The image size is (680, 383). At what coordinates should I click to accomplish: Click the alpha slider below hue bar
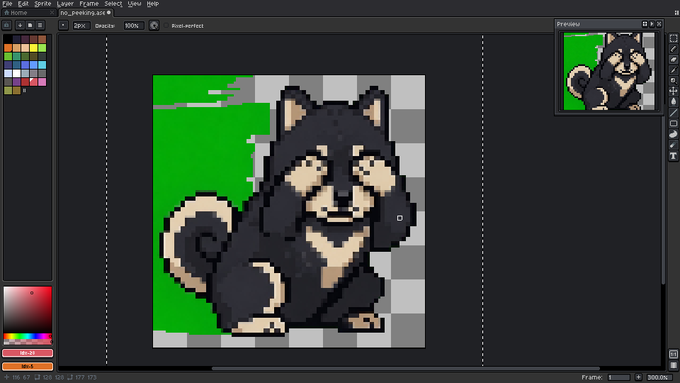(x=27, y=342)
